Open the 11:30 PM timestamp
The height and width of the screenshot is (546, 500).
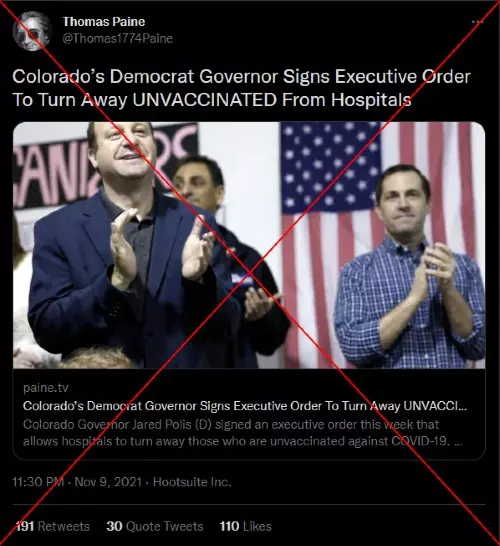coord(38,482)
